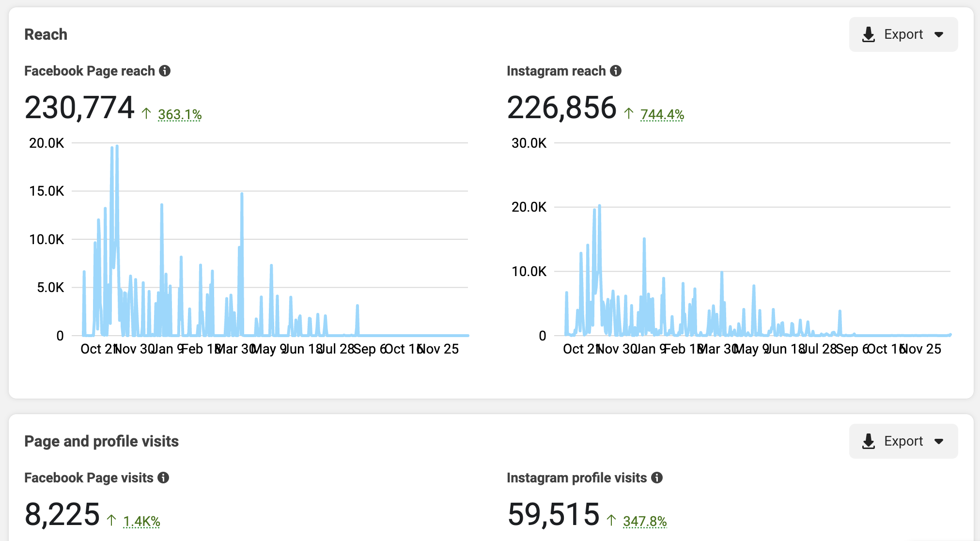The width and height of the screenshot is (980, 541).
Task: Click the Page and profile visits heading
Action: (102, 441)
